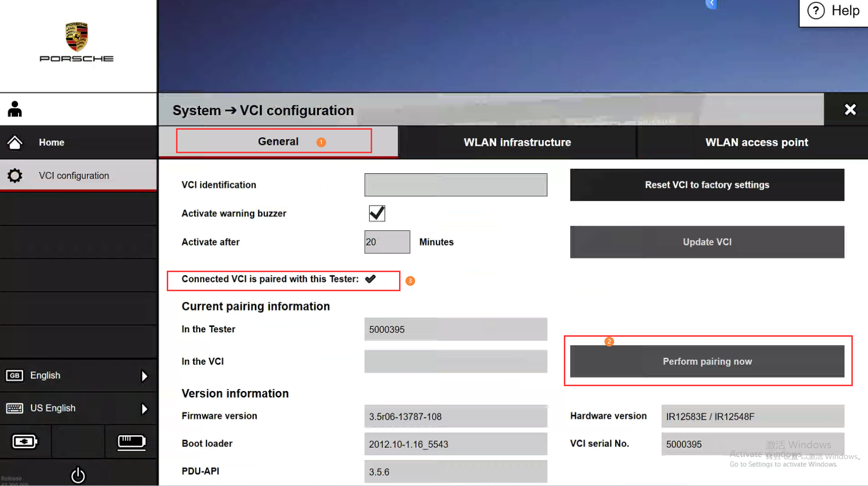Click the Update VCI button
Image resolution: width=868 pixels, height=486 pixels.
[707, 242]
